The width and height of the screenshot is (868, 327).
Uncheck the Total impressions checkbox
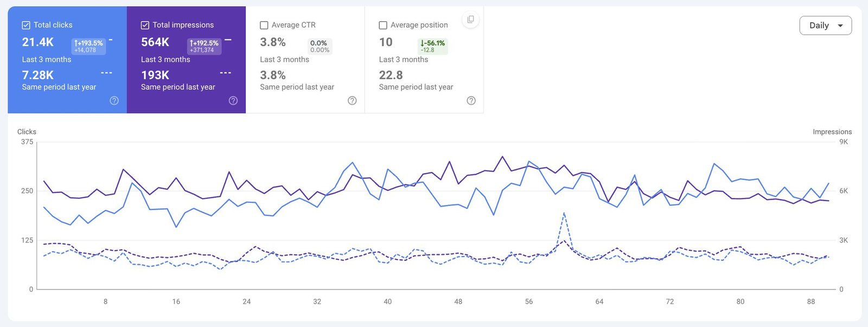coord(145,25)
